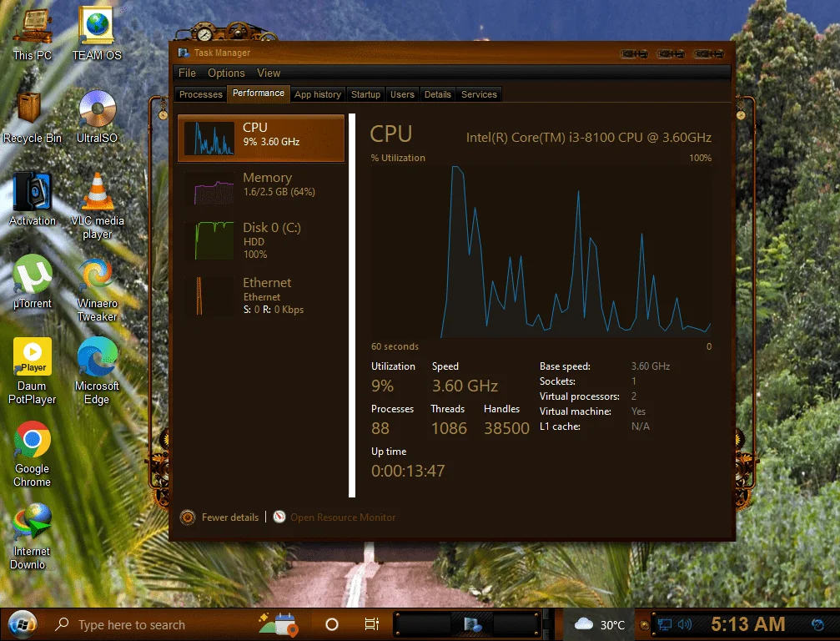Screen dimensions: 840x641
Task: Open µTorrent desktop shortcut
Action: 33,282
